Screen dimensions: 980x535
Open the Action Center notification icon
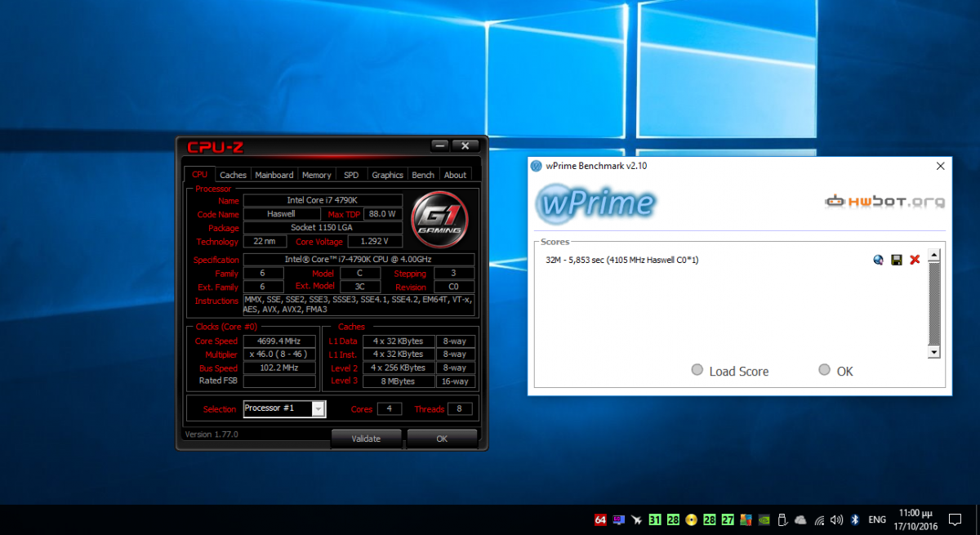(955, 519)
